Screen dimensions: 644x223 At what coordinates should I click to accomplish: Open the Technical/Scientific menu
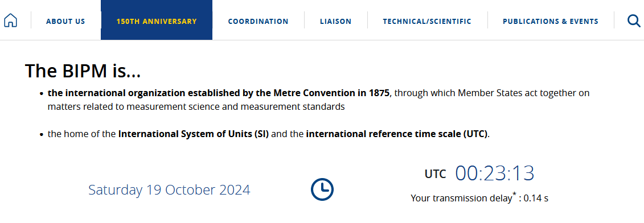(427, 22)
